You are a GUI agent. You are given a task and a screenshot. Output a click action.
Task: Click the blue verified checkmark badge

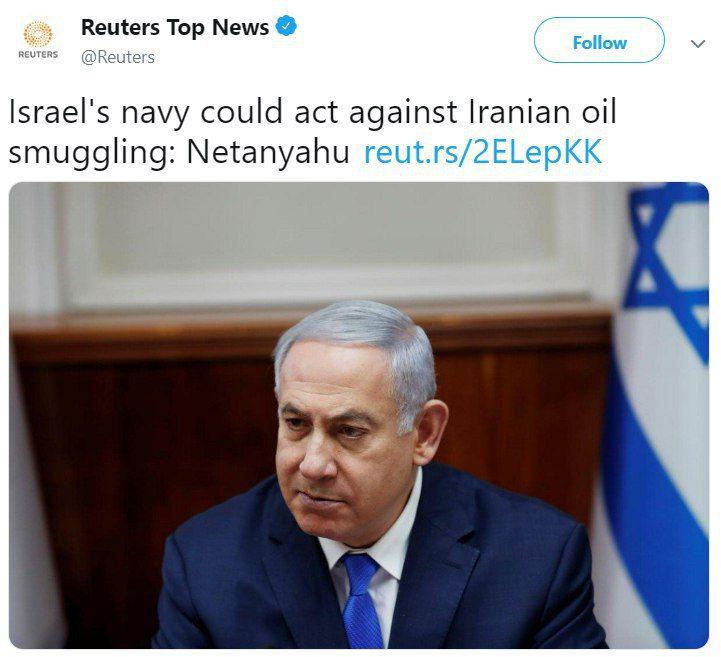tap(286, 26)
